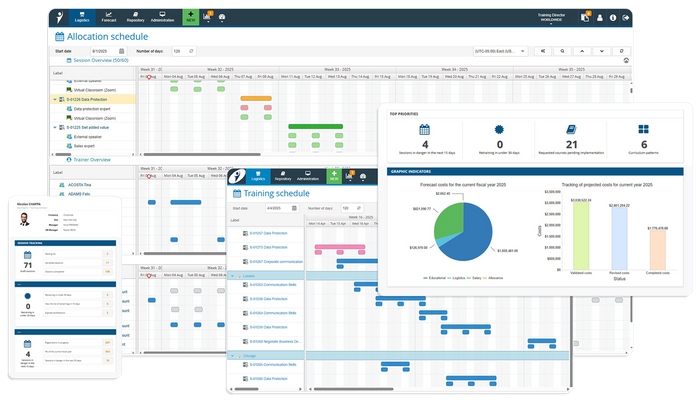Image resolution: width=700 pixels, height=402 pixels.
Task: Open the Logistics tab in top navigation
Action: [74, 16]
